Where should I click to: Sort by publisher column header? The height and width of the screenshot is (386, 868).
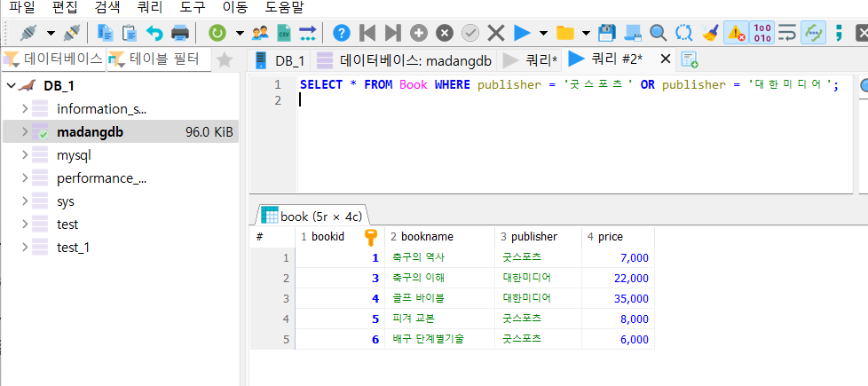[538, 237]
